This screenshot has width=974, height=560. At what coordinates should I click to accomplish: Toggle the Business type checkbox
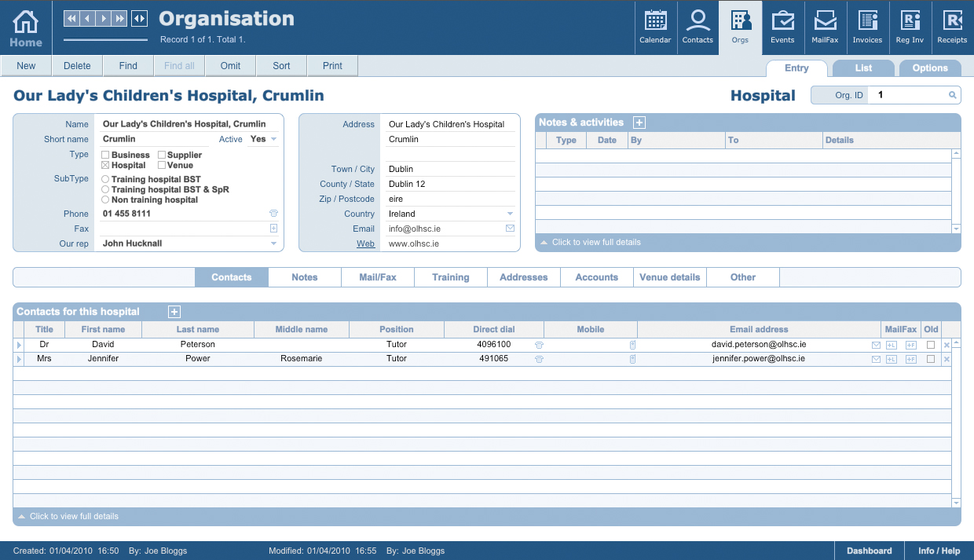[105, 156]
